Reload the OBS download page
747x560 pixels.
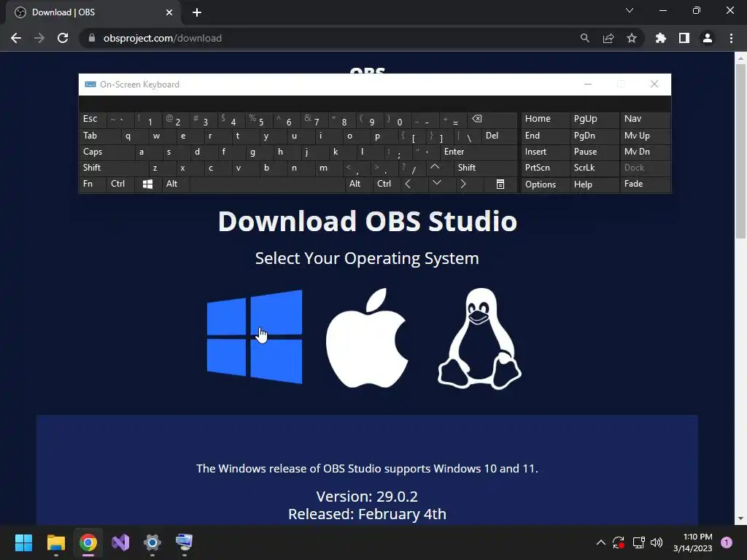[63, 38]
